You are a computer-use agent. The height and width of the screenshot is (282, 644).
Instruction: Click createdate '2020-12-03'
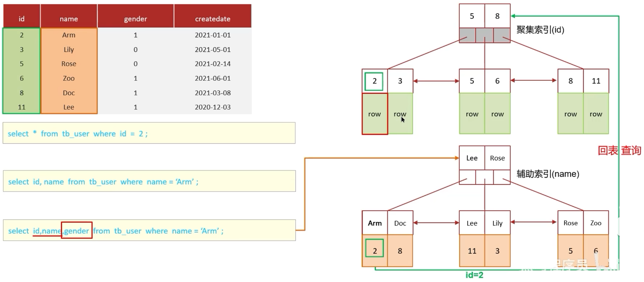(213, 107)
